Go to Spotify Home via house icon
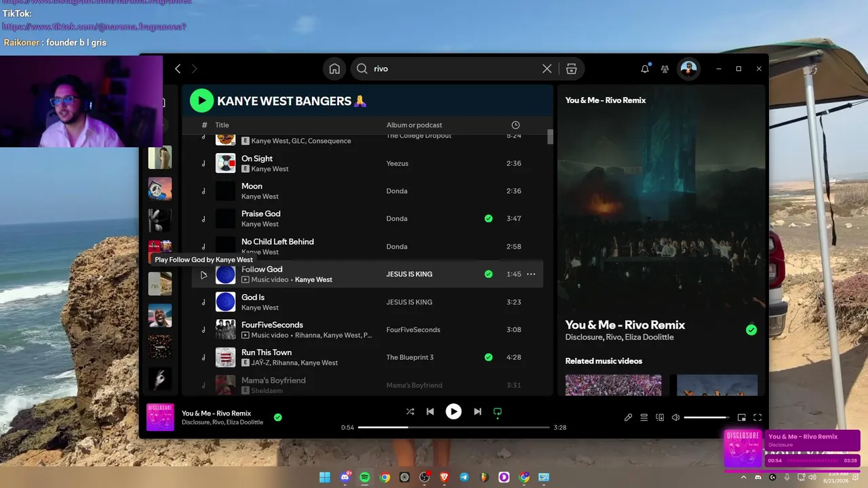Image resolution: width=868 pixels, height=488 pixels. [x=334, y=68]
